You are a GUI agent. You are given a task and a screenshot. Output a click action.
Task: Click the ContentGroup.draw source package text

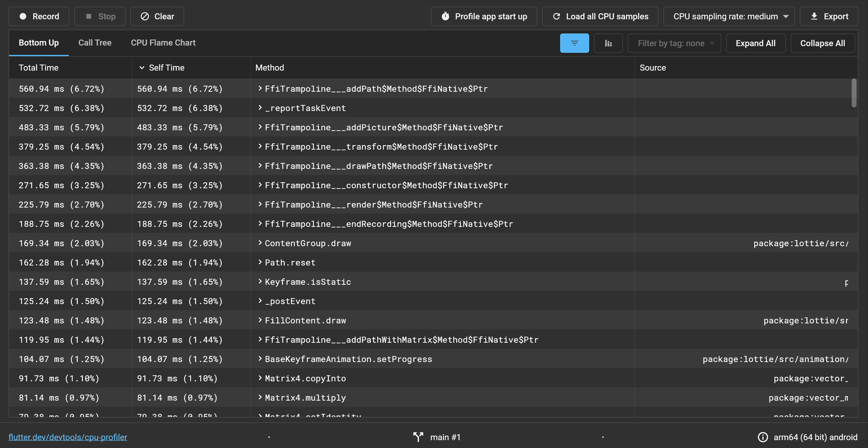(801, 243)
